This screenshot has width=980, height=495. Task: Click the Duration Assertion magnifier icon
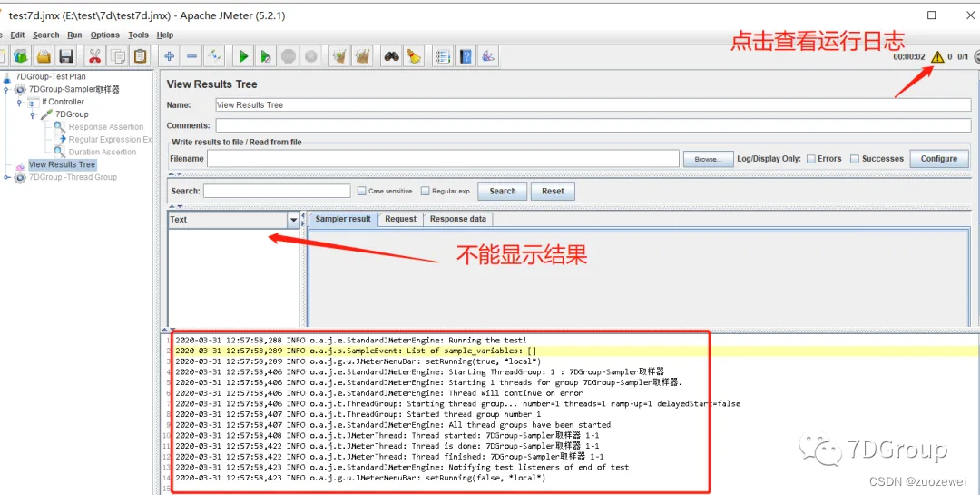pos(59,152)
